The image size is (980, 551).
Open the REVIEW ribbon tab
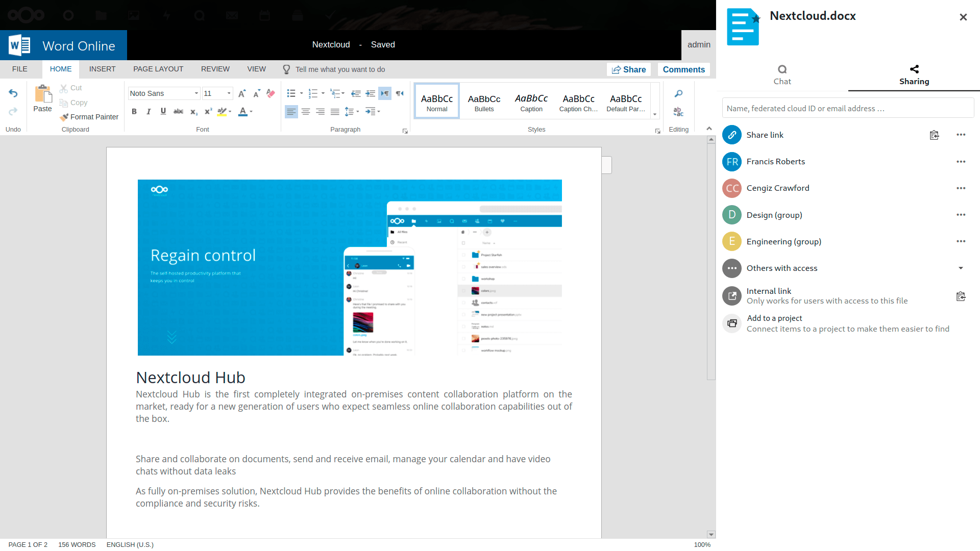tap(215, 69)
